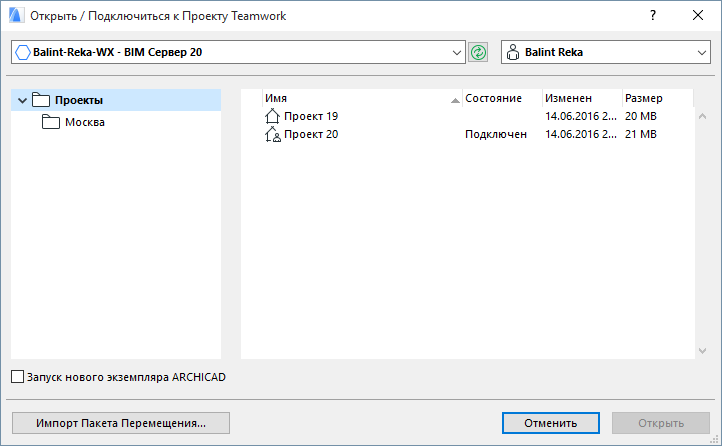Click the project list scroll up arrow
722x446 pixels.
pyautogui.click(x=702, y=116)
